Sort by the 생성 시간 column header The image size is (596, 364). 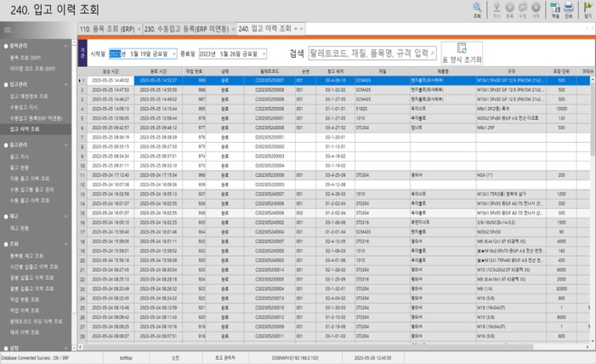pyautogui.click(x=111, y=71)
